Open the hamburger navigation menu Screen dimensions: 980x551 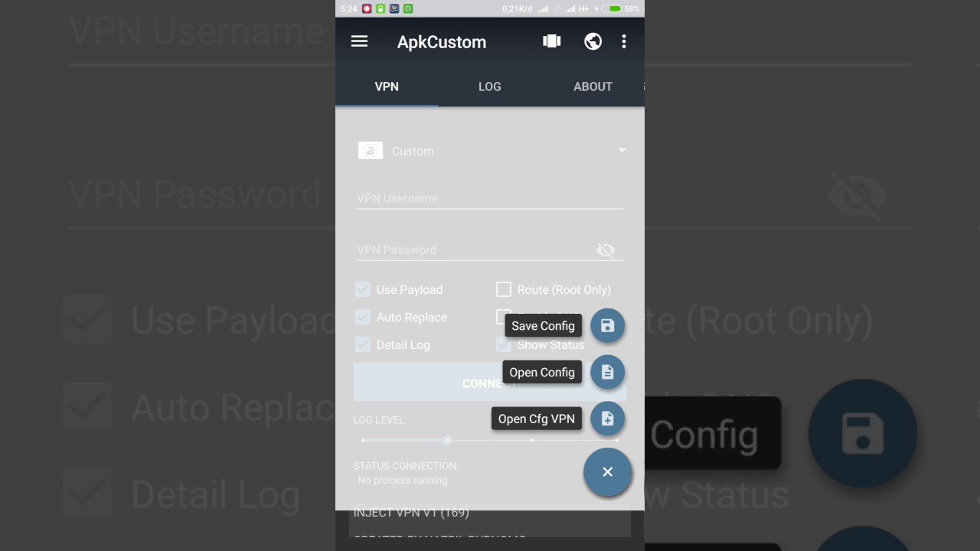click(359, 41)
